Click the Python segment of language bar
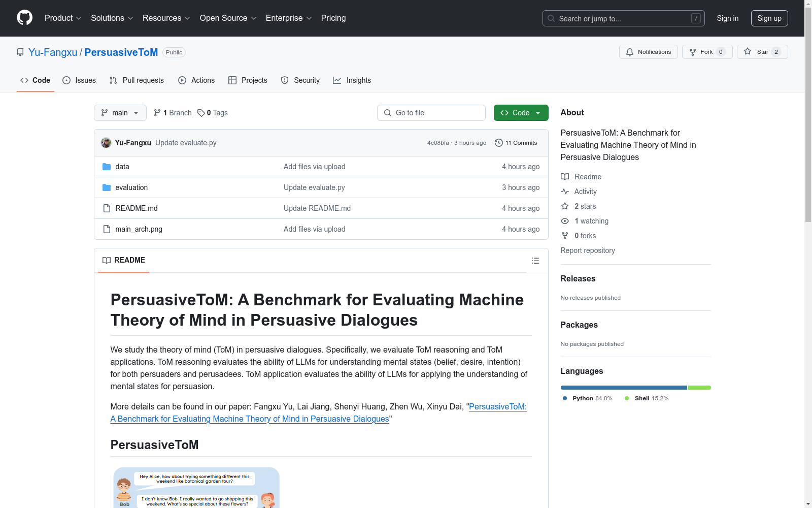 (x=624, y=388)
